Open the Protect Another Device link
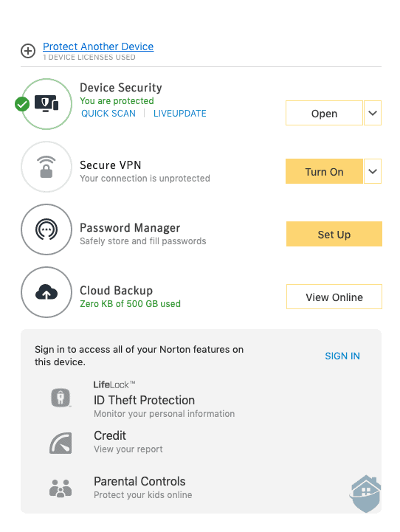The width and height of the screenshot is (400, 532). (98, 46)
